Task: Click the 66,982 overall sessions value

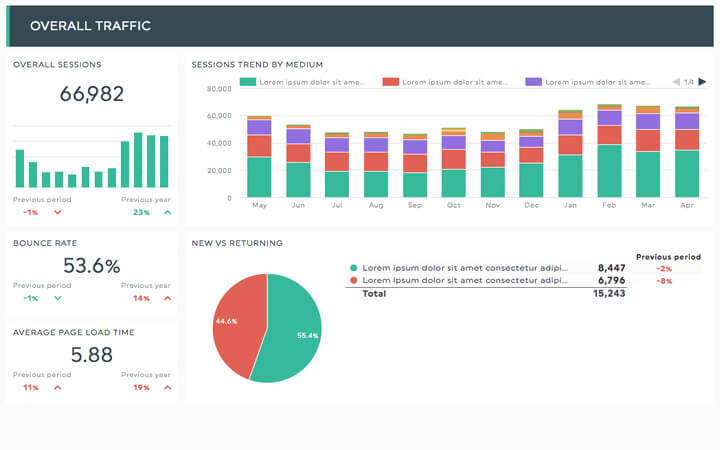Action: (91, 94)
